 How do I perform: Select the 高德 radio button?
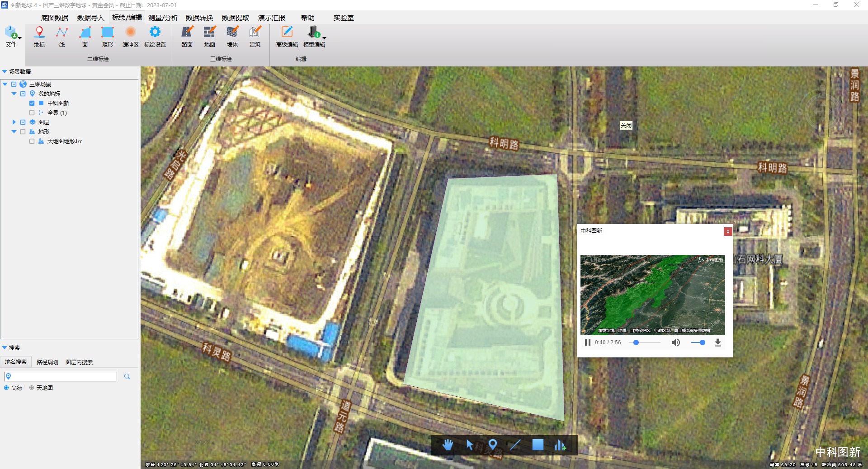pyautogui.click(x=6, y=388)
